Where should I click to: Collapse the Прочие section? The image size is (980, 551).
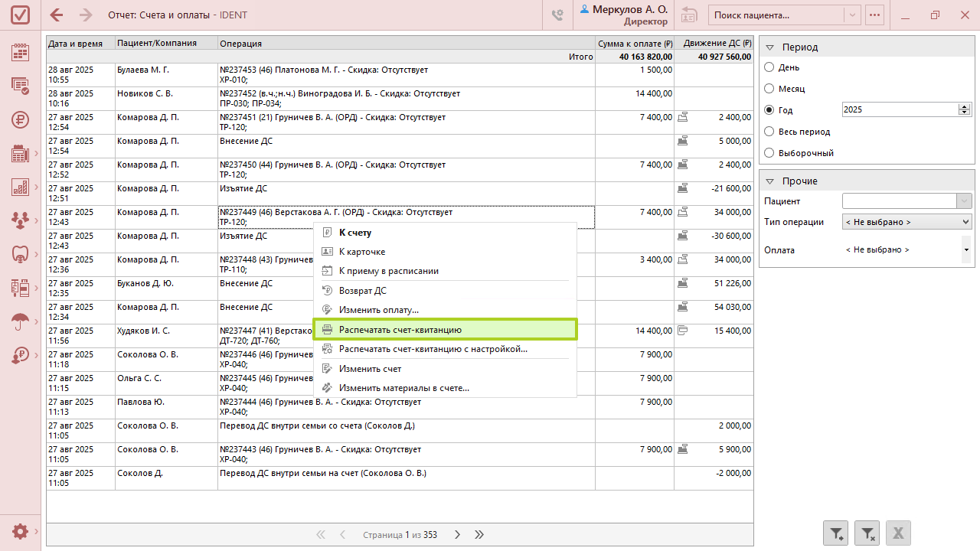pyautogui.click(x=770, y=181)
